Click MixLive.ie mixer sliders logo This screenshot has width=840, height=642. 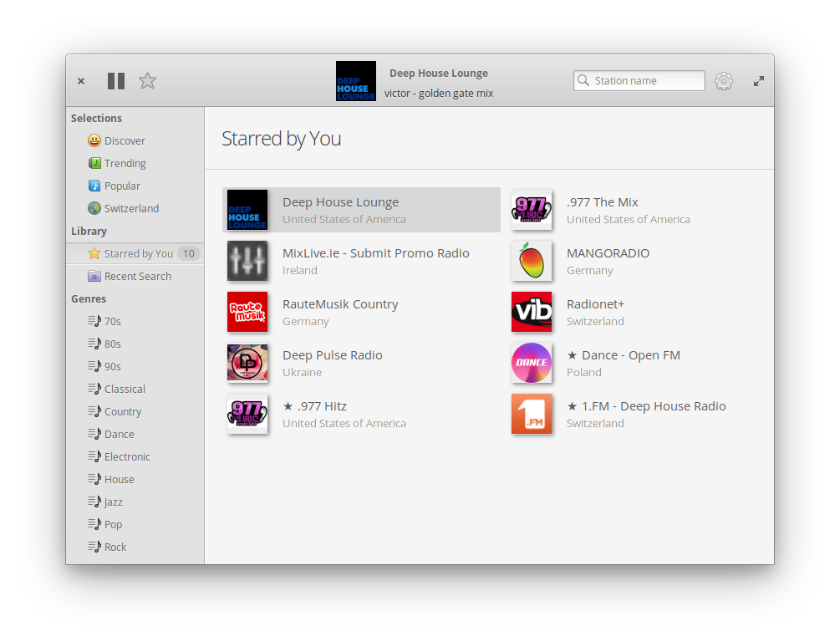[x=247, y=261]
